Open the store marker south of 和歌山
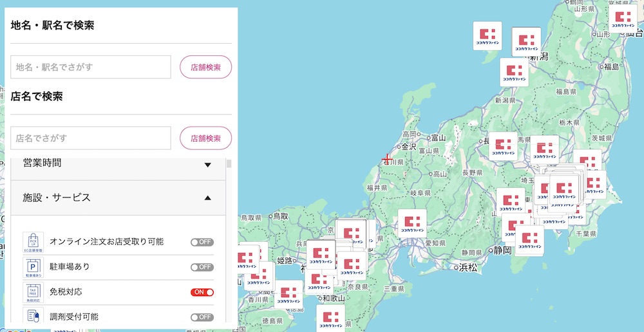 coord(330,318)
